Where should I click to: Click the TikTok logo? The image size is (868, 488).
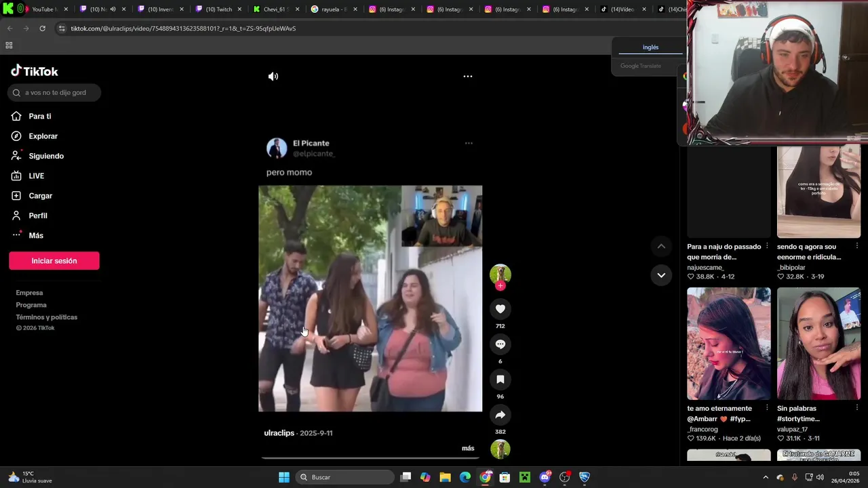click(x=35, y=71)
